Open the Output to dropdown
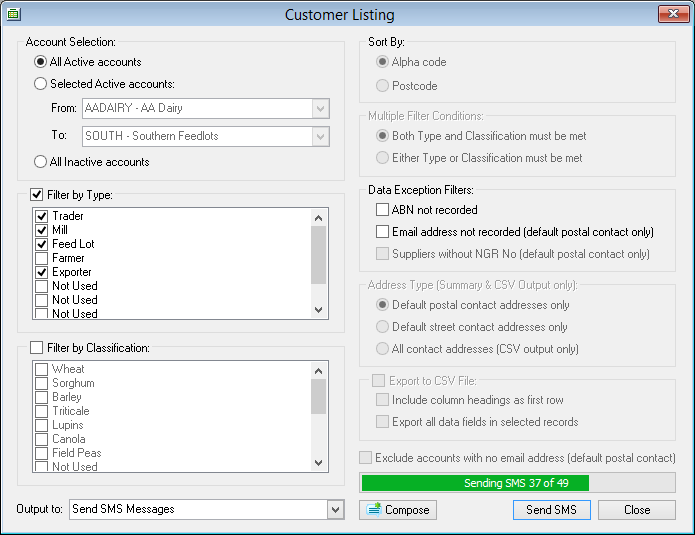This screenshot has width=695, height=535. point(335,510)
